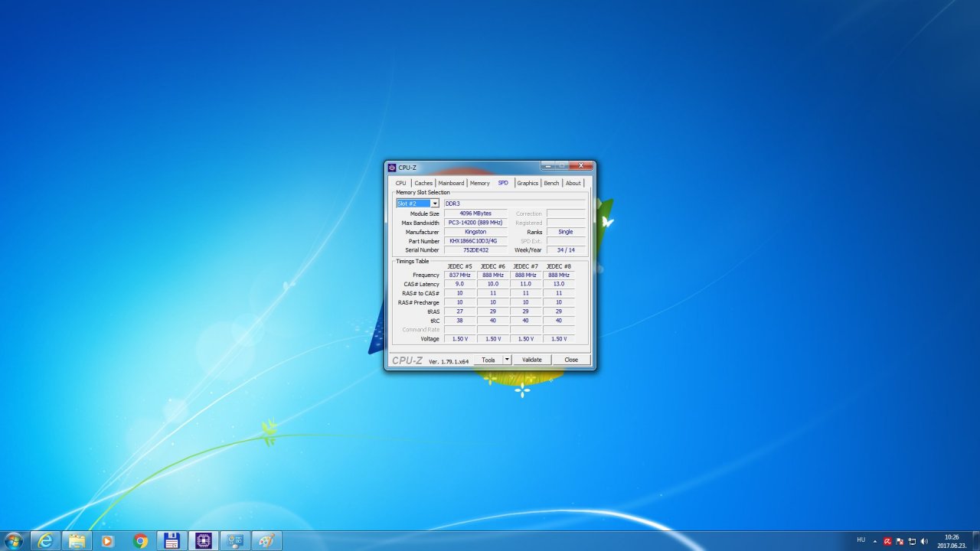980x551 pixels.
Task: Switch to the CPU tab
Action: click(401, 183)
